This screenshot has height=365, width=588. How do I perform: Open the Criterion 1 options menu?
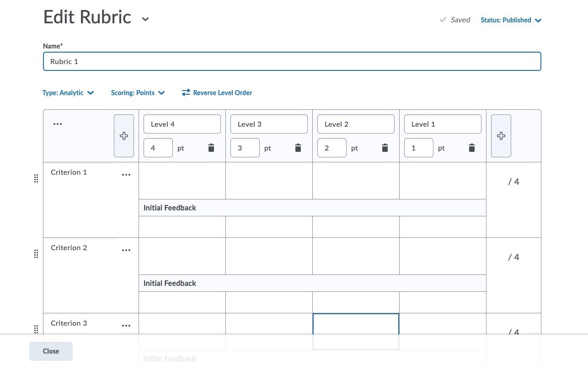126,175
